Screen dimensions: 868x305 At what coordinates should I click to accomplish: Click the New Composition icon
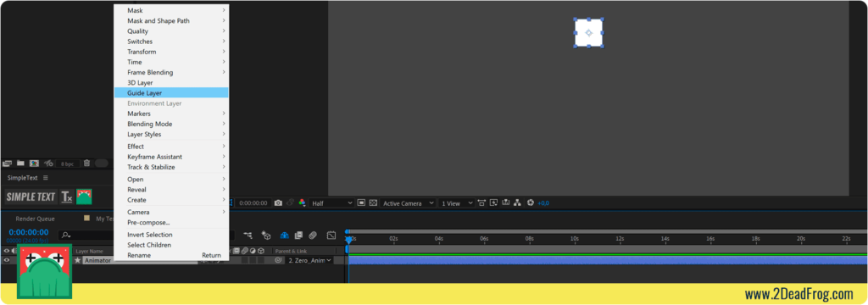click(x=34, y=164)
